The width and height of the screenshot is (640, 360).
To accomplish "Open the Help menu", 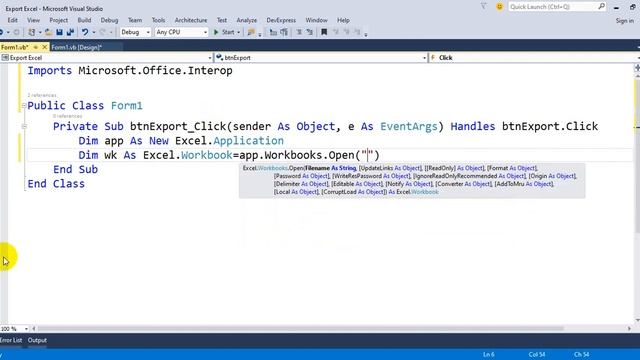I will (x=343, y=20).
